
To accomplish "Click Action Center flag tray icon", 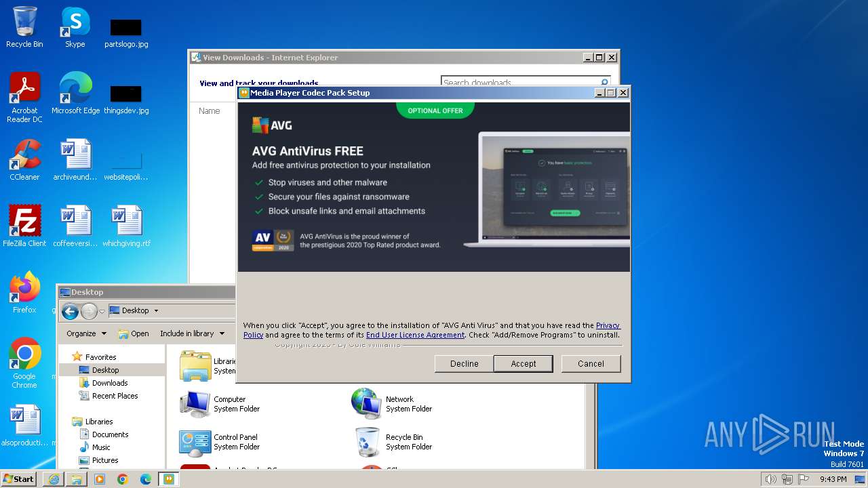I will (x=804, y=479).
